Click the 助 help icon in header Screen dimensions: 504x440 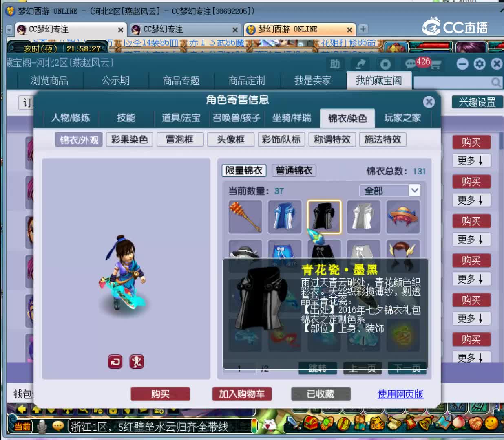tap(335, 64)
